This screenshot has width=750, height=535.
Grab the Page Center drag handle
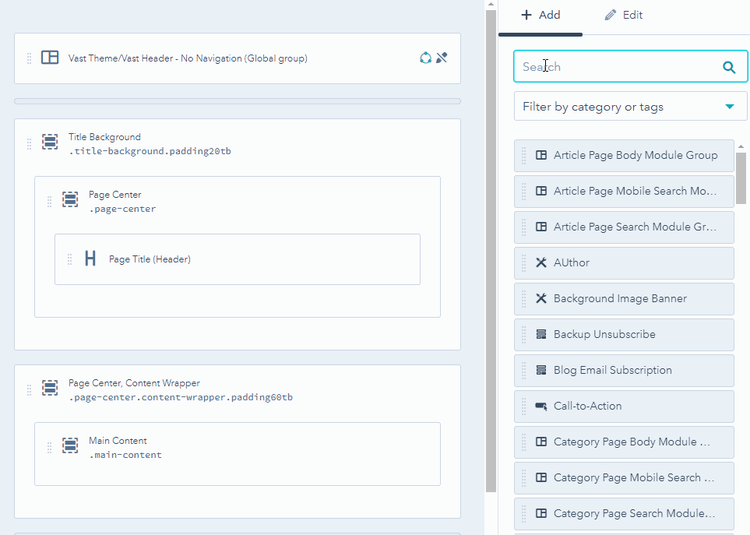49,201
